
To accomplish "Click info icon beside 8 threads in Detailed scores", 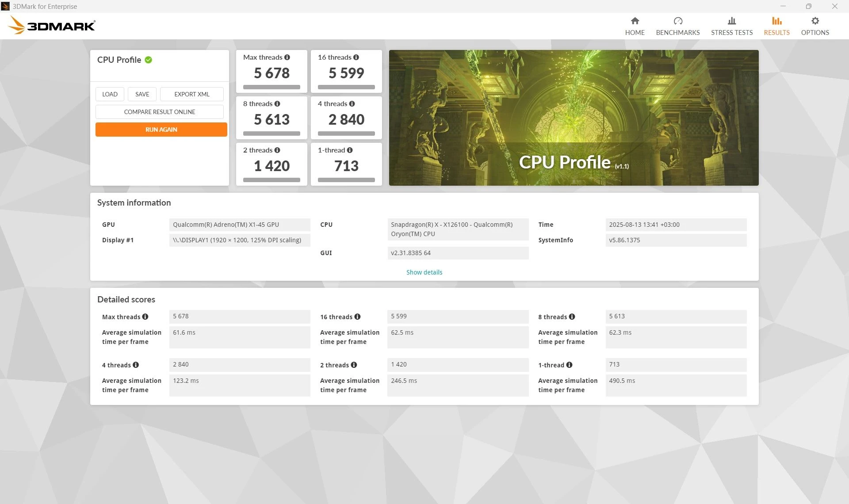I will 572,317.
